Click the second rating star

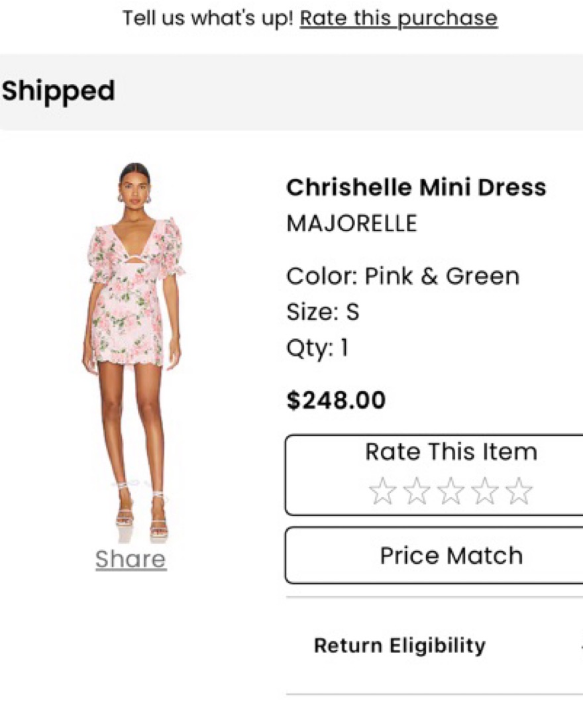coord(417,492)
